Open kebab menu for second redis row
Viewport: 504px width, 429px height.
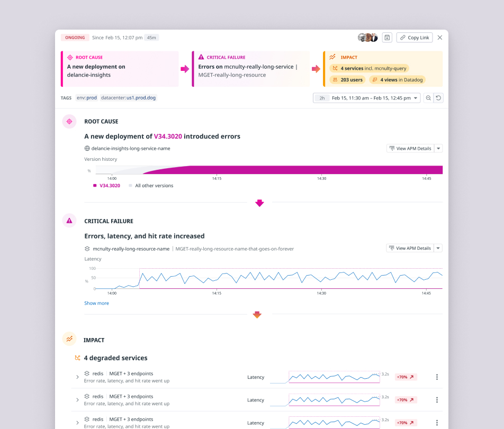pos(437,400)
